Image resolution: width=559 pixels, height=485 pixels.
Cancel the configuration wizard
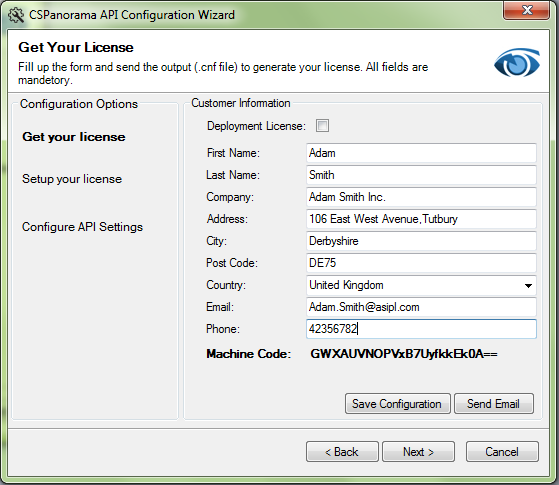502,452
